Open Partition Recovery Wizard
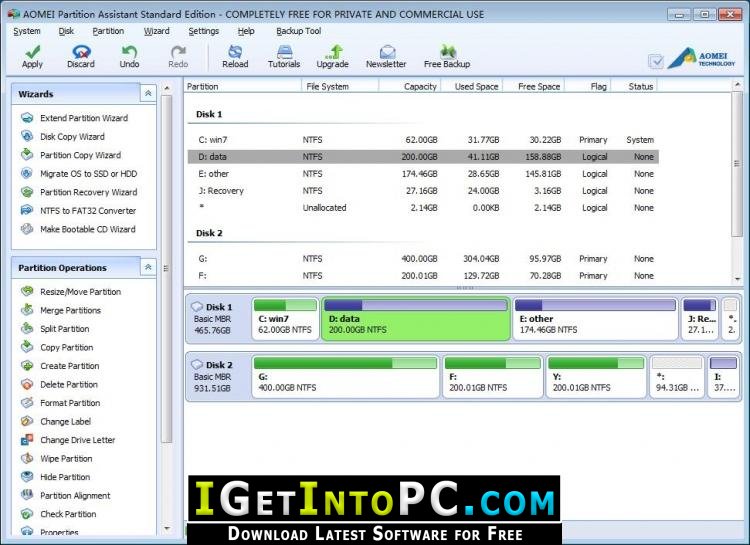 [x=79, y=192]
